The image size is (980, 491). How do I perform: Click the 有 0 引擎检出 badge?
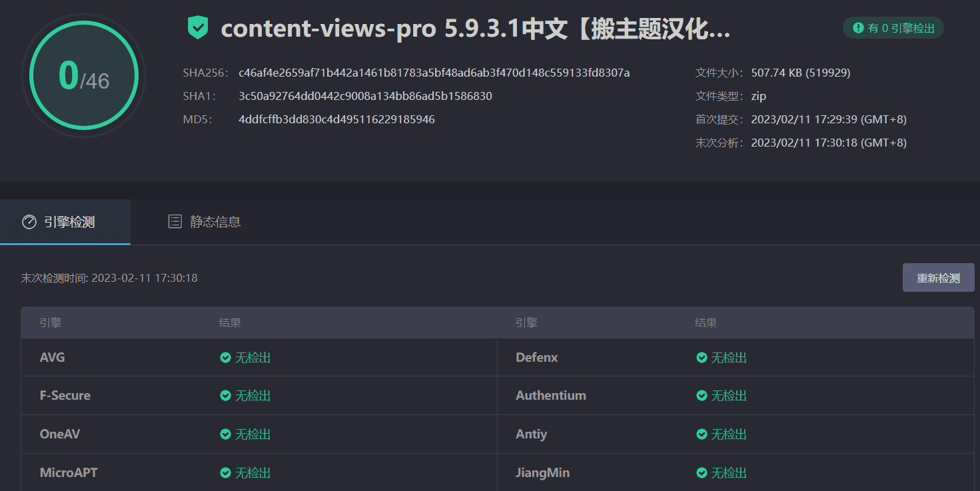pos(893,28)
